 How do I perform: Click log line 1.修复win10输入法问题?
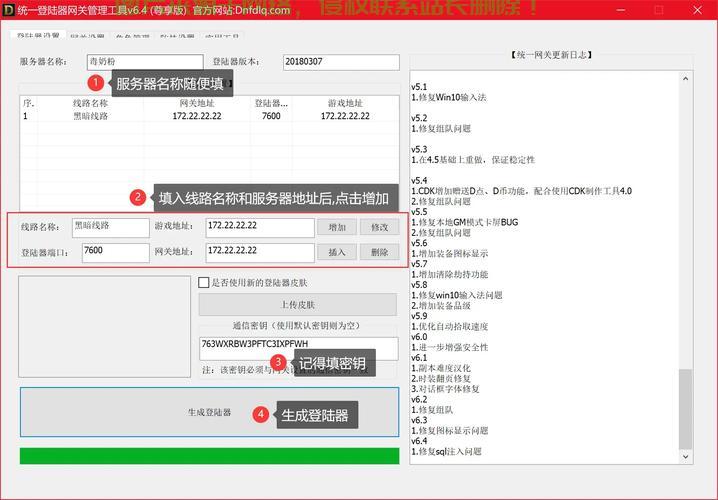point(457,295)
